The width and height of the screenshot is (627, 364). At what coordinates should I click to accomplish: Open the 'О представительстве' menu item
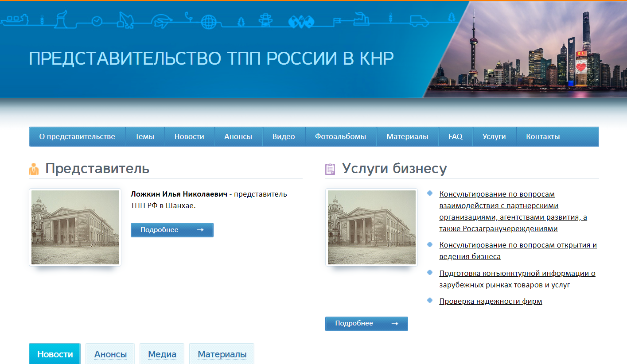tap(77, 136)
